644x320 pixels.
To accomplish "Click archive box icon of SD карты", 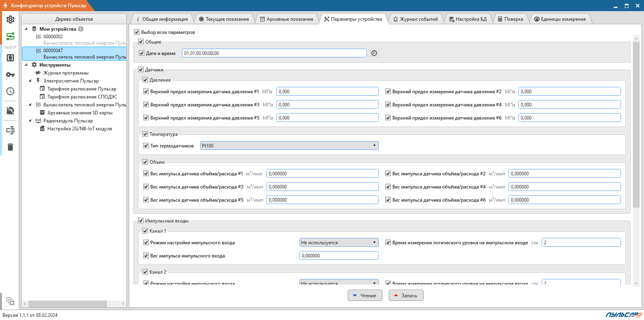I will 42,112.
